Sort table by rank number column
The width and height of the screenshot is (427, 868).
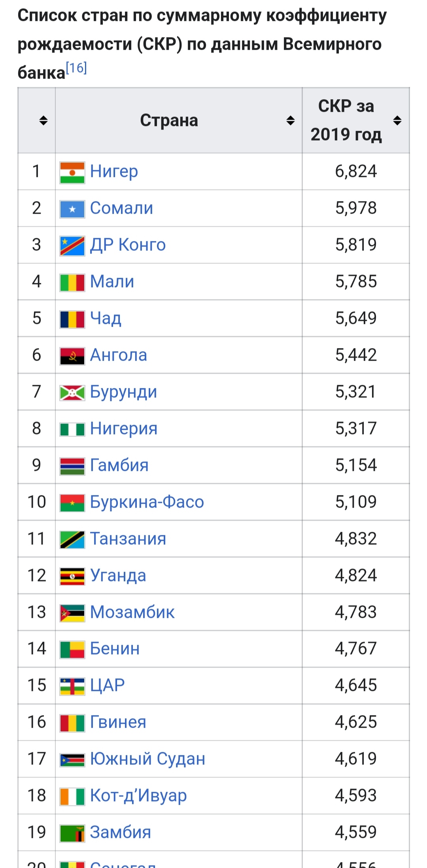pyautogui.click(x=43, y=121)
